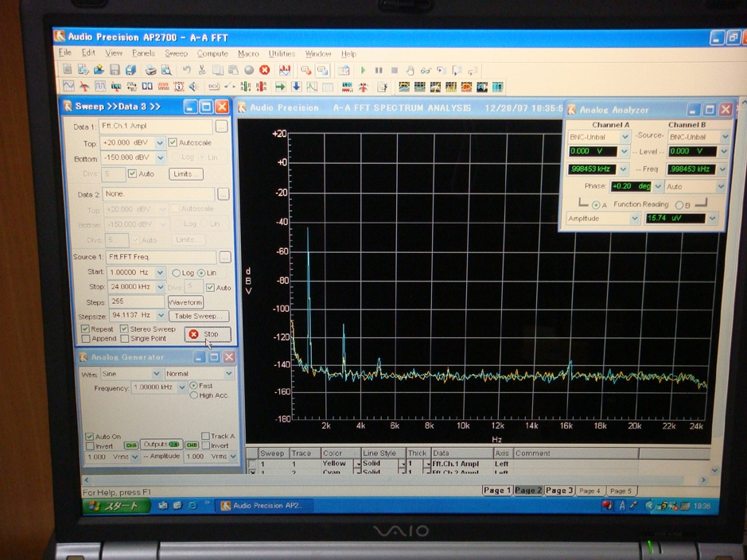This screenshot has height=560, width=747.
Task: Click the horizontal scrollbar right arrow at bottom
Action: 703,480
